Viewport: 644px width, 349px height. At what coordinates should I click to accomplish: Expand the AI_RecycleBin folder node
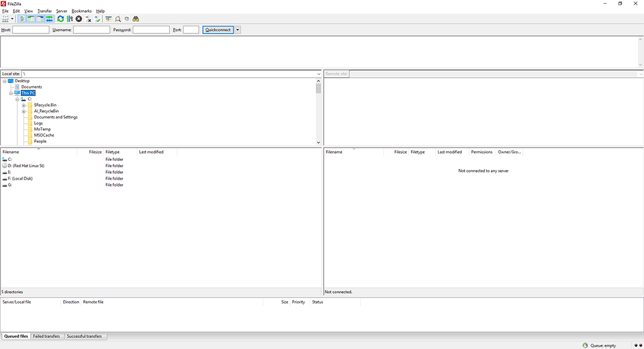point(24,111)
